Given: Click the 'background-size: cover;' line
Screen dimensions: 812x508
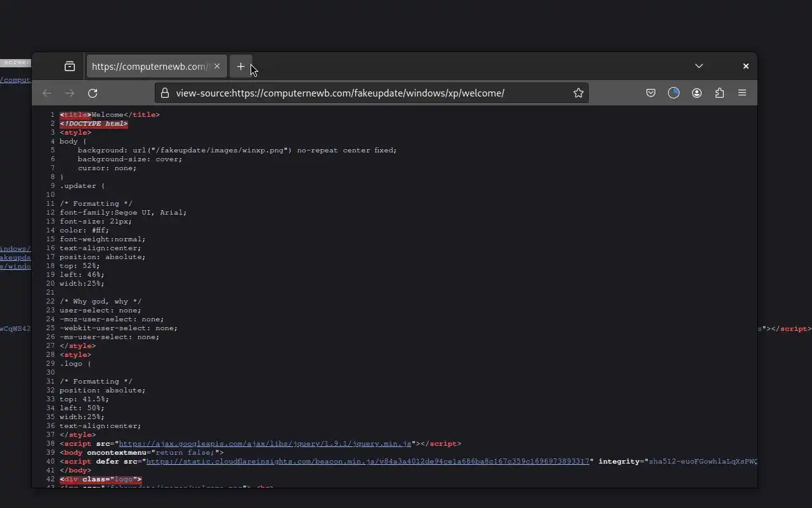Looking at the screenshot, I should [130, 159].
